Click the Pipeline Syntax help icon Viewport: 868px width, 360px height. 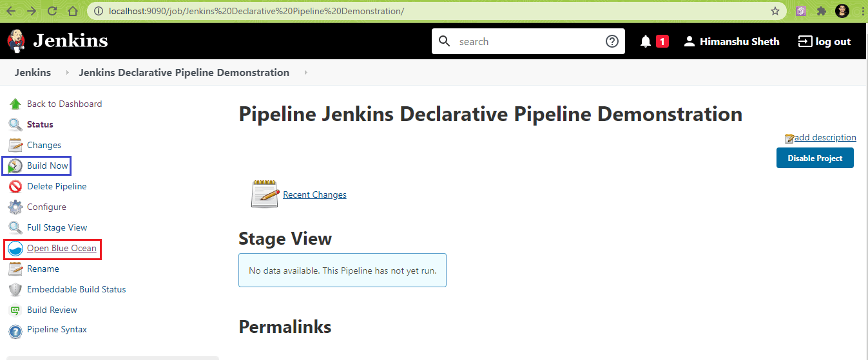coord(15,331)
